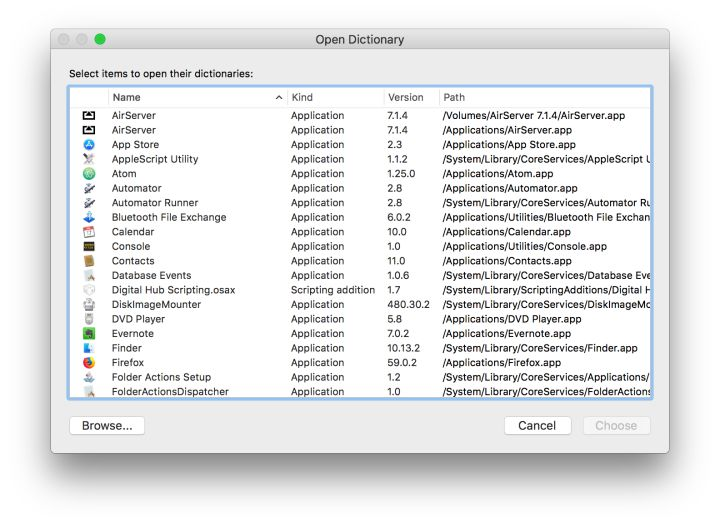Viewport: 720px width, 526px height.
Task: Toggle the sort arrow in Name header
Action: [279, 97]
